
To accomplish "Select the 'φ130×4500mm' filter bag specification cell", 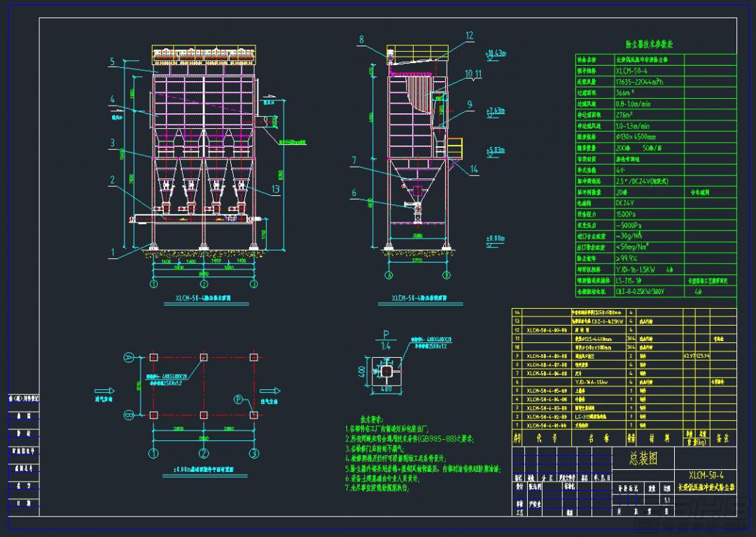I will coord(636,137).
